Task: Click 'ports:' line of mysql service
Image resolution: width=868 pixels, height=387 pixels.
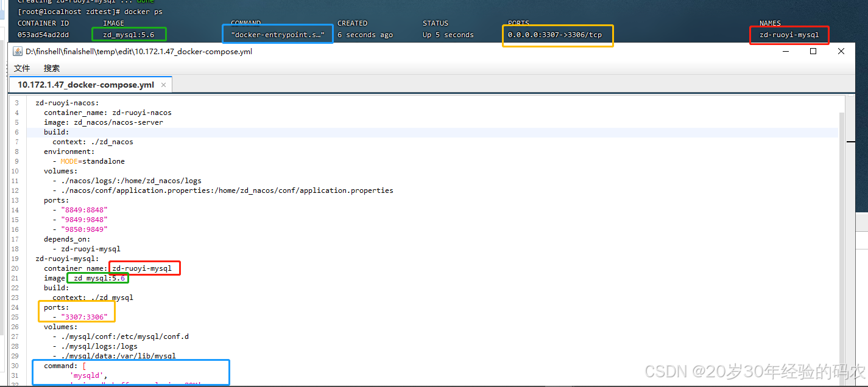Action: click(x=57, y=307)
